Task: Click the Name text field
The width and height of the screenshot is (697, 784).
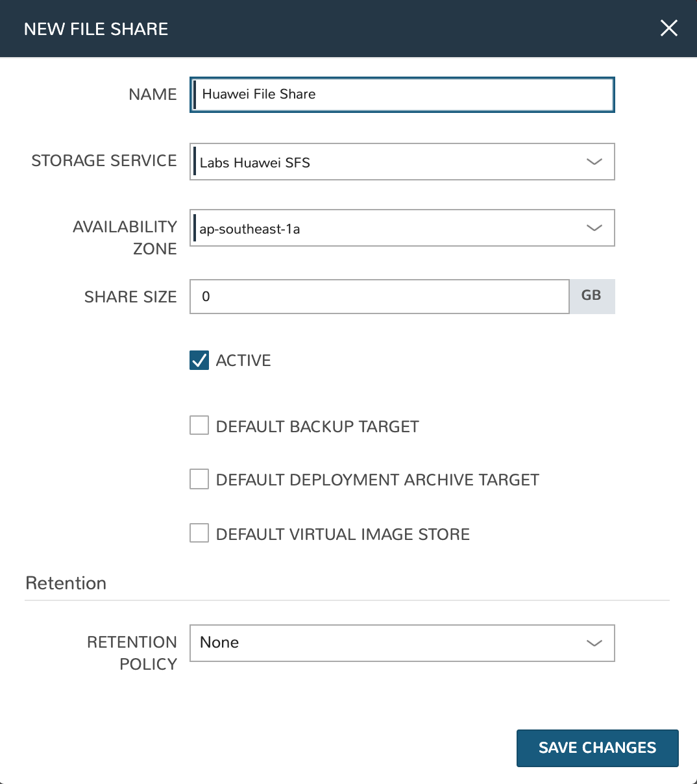Action: tap(402, 95)
